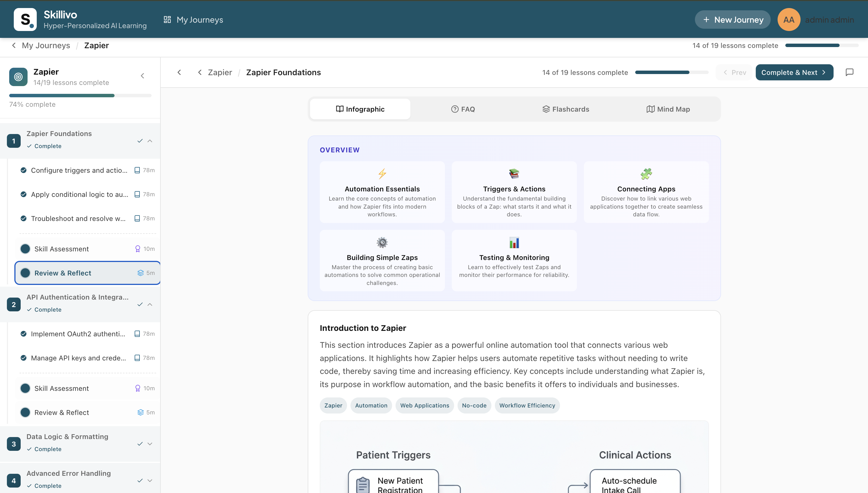Toggle completion circle for Apply conditional logic lesson
This screenshot has width=868, height=493.
[x=23, y=194]
